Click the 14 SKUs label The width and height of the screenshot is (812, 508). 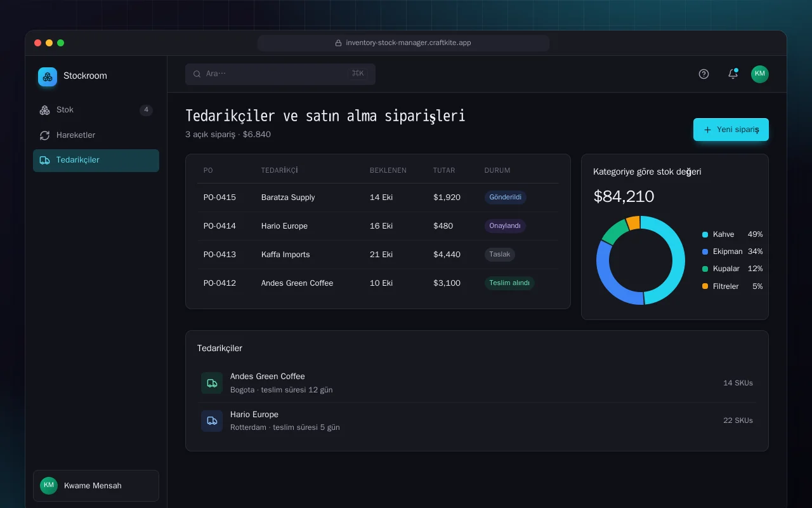tap(738, 383)
